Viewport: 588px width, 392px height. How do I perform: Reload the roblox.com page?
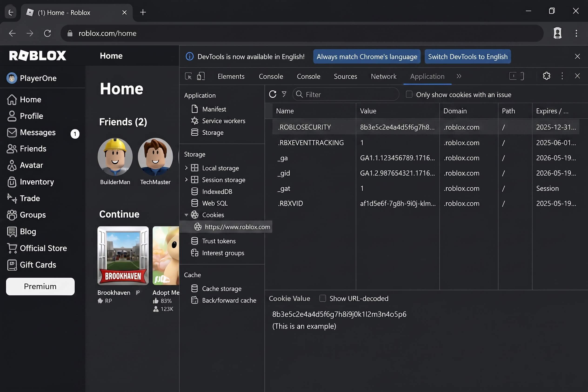click(47, 33)
